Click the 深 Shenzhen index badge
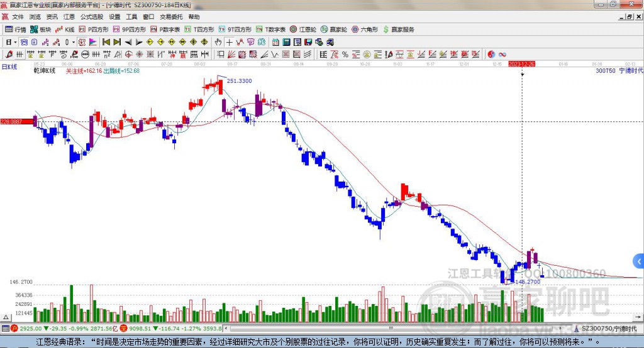This screenshot has width=644, height=348. pyautogui.click(x=123, y=329)
